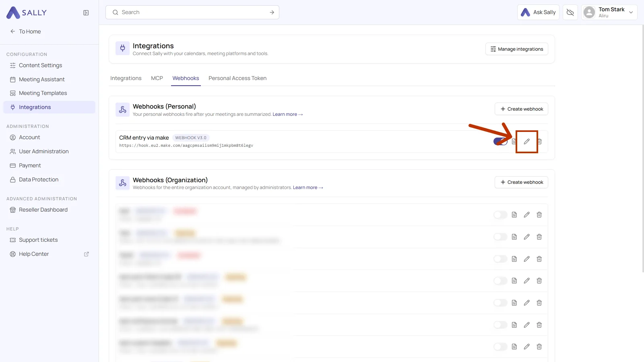Switch to the Integrations tab
Screen dimensions: 644x362
point(126,78)
